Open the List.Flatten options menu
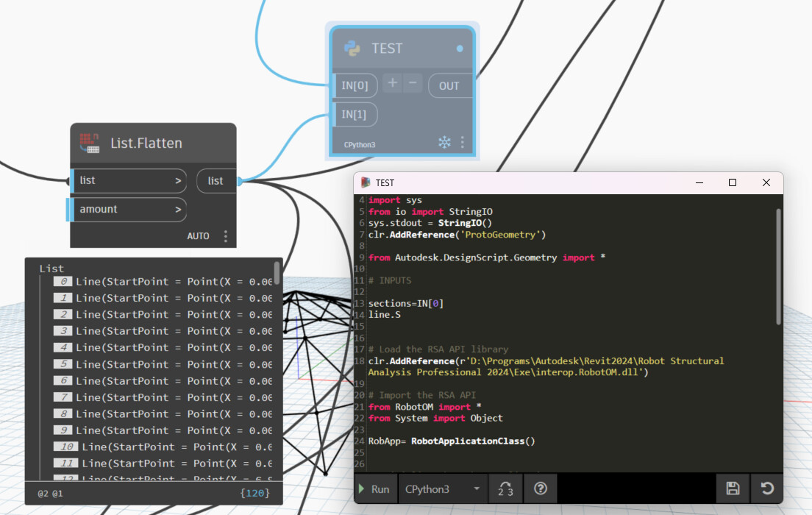 [x=226, y=235]
